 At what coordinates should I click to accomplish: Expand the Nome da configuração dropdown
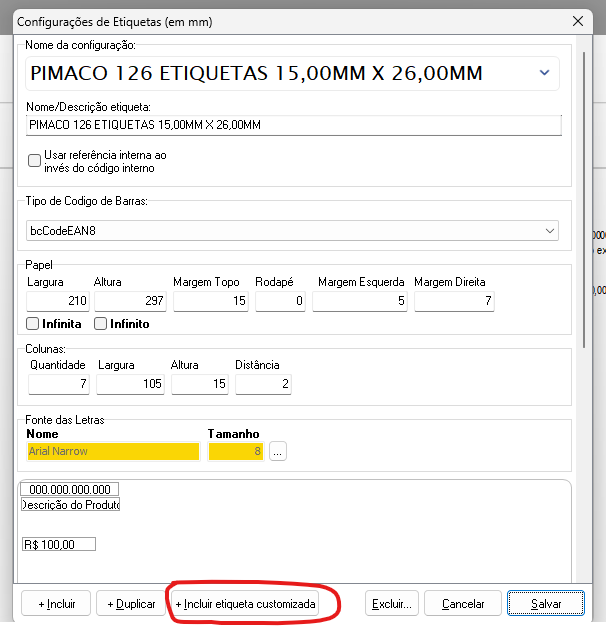coord(544,73)
